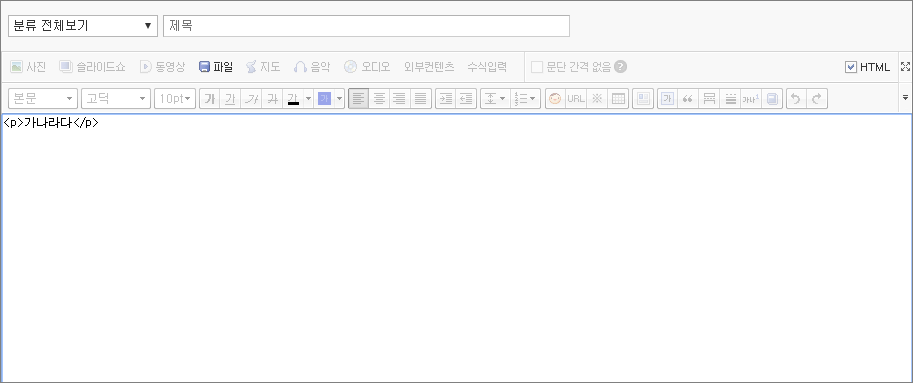
Task: Open the line spacing dropdown
Action: (495, 98)
